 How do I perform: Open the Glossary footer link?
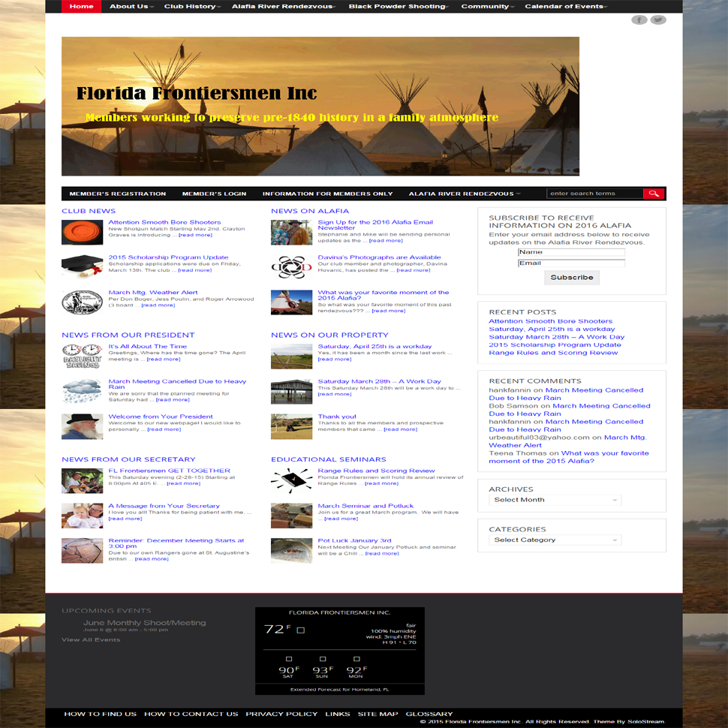coord(429,714)
